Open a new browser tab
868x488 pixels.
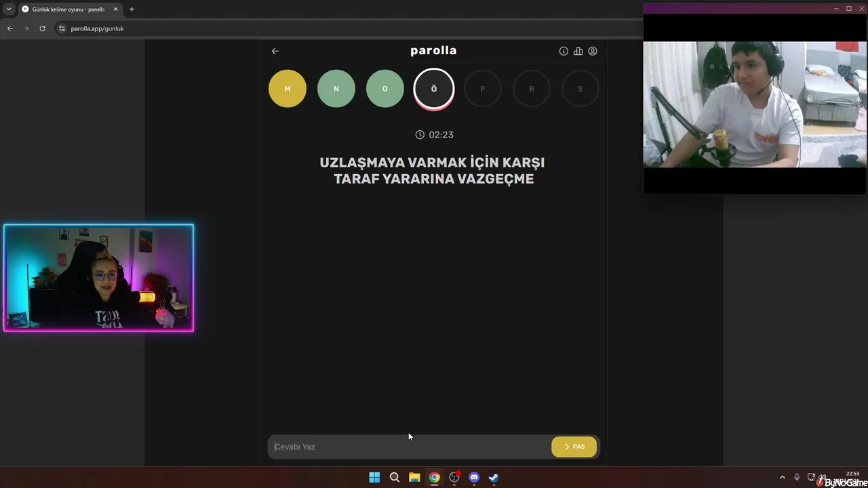(x=132, y=9)
